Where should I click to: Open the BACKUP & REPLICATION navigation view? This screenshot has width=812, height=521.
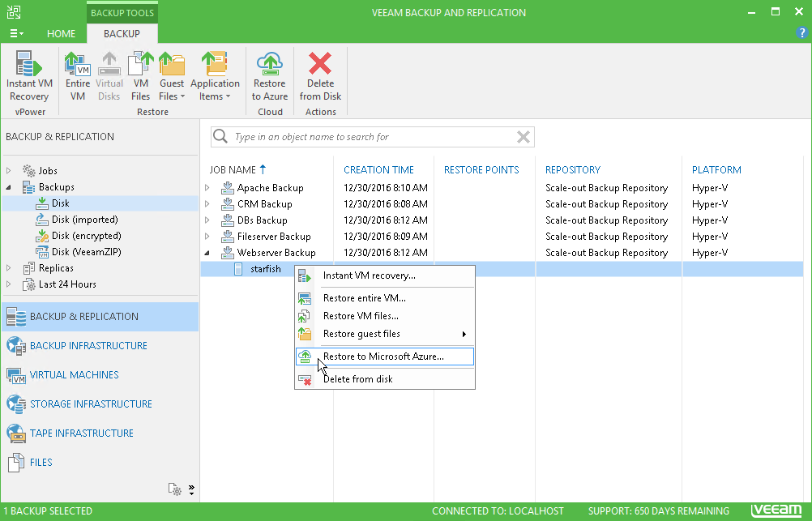point(100,317)
